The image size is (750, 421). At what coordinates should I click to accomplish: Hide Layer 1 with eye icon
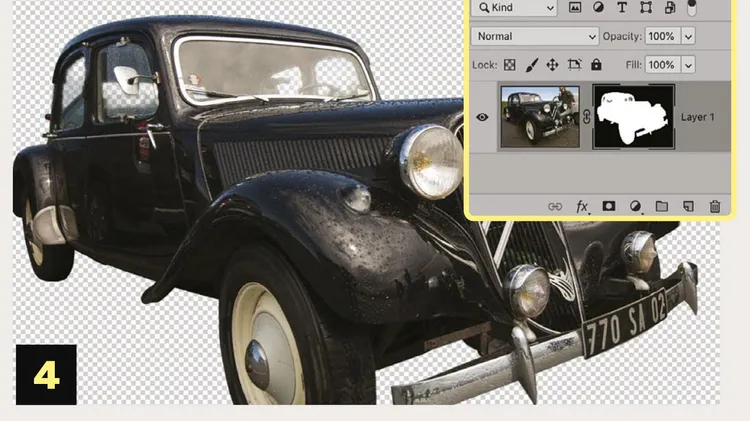click(482, 117)
